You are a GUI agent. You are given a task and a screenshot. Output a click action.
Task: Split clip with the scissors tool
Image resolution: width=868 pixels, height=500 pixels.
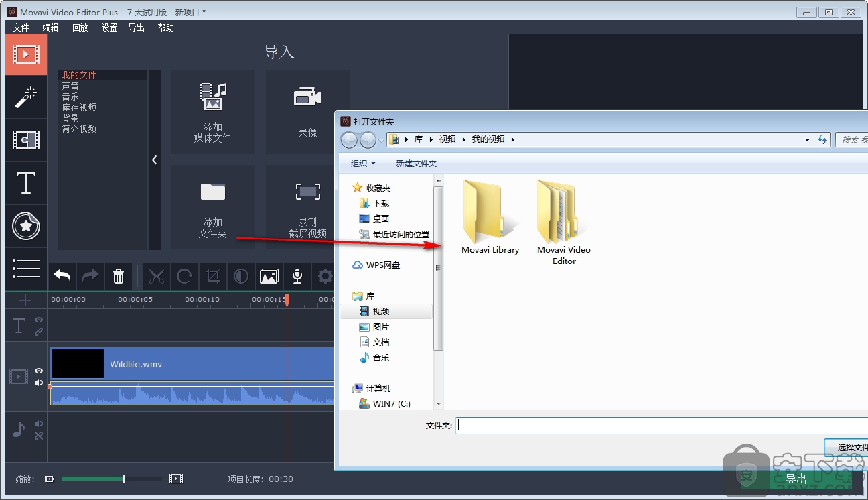pos(157,276)
